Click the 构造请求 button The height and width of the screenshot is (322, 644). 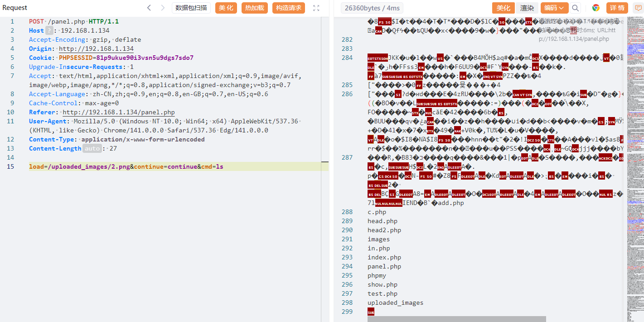[289, 8]
